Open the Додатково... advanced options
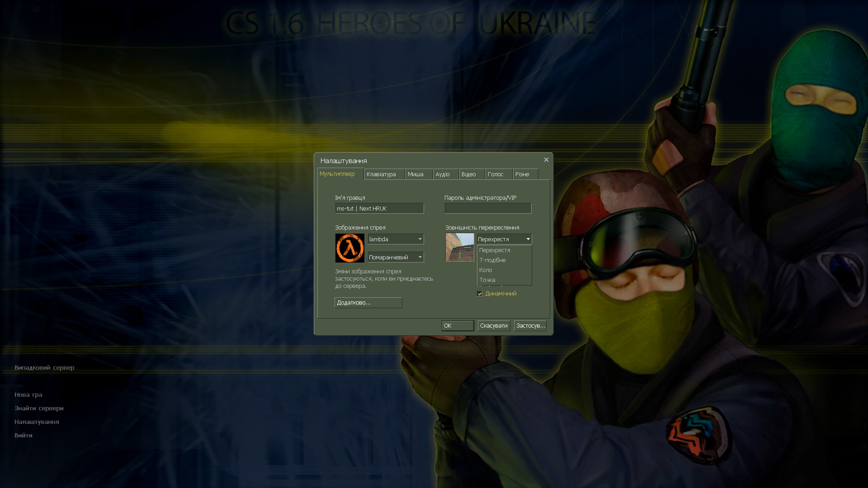 [368, 303]
